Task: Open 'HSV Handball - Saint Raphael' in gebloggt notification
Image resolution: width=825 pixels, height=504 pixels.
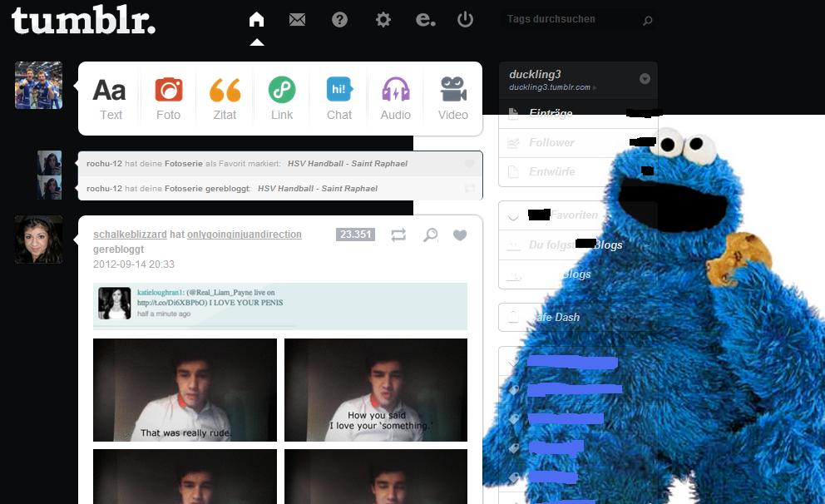Action: [317, 188]
